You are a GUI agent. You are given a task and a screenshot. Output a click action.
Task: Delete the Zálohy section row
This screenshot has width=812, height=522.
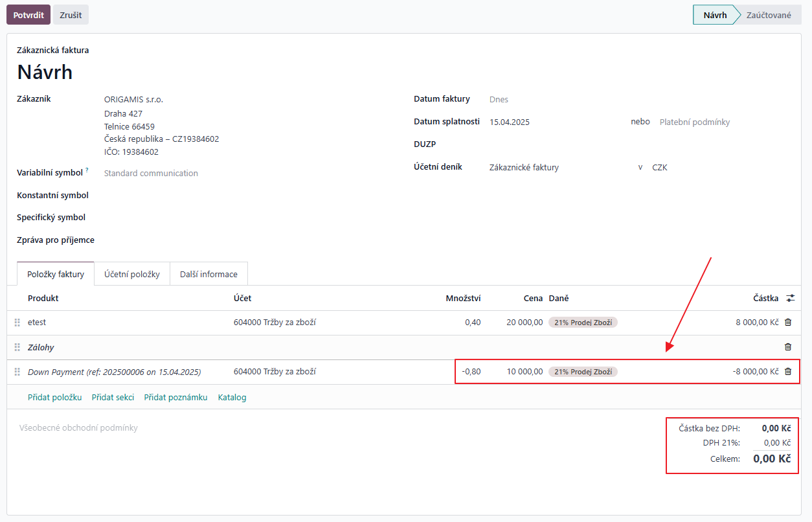click(x=788, y=347)
